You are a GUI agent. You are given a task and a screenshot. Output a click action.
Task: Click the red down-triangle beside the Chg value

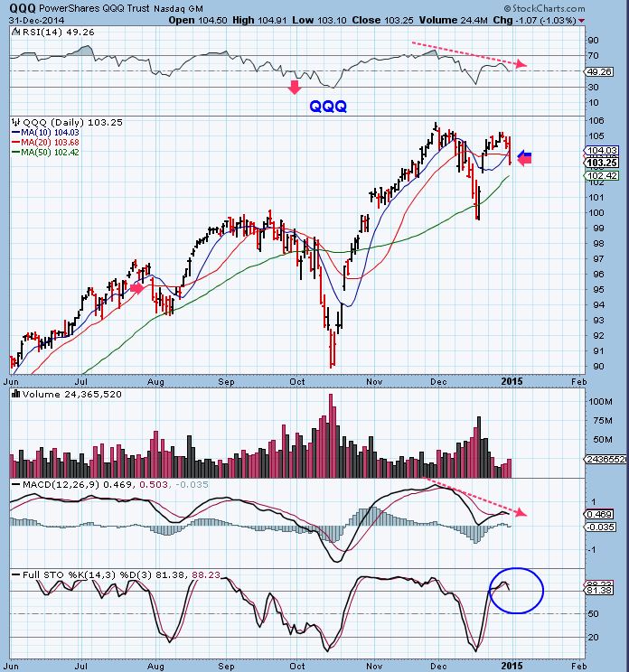(x=581, y=21)
